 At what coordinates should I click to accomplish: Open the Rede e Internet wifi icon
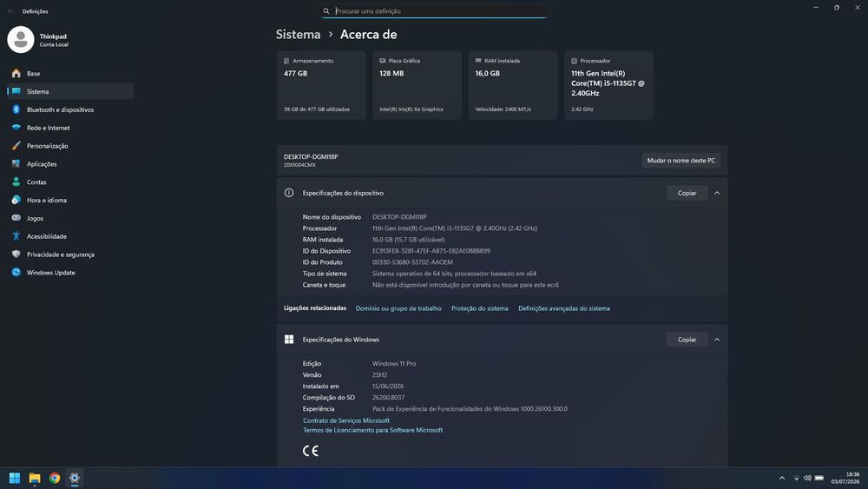pyautogui.click(x=16, y=128)
